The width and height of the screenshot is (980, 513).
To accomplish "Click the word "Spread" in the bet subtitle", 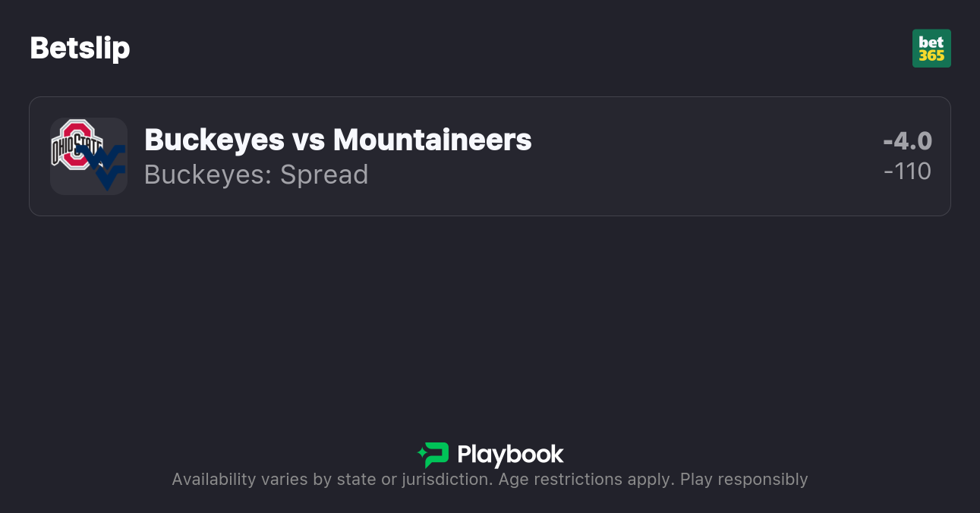I will pyautogui.click(x=324, y=175).
